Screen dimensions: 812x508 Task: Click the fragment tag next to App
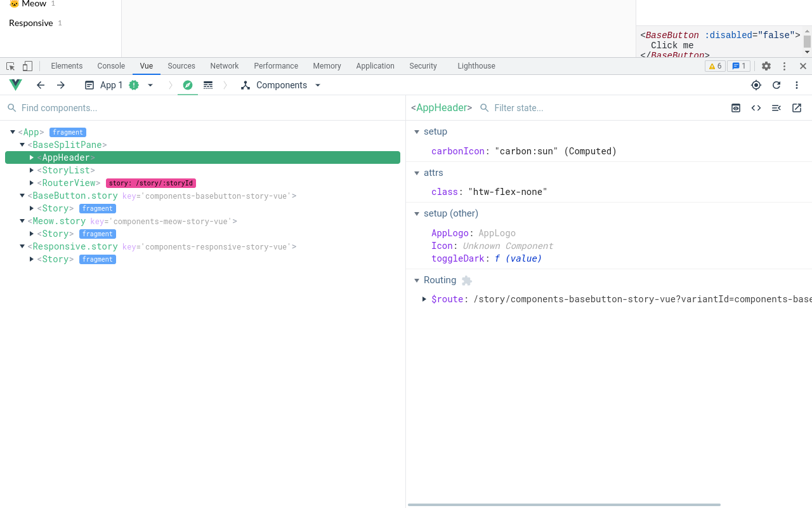[67, 132]
